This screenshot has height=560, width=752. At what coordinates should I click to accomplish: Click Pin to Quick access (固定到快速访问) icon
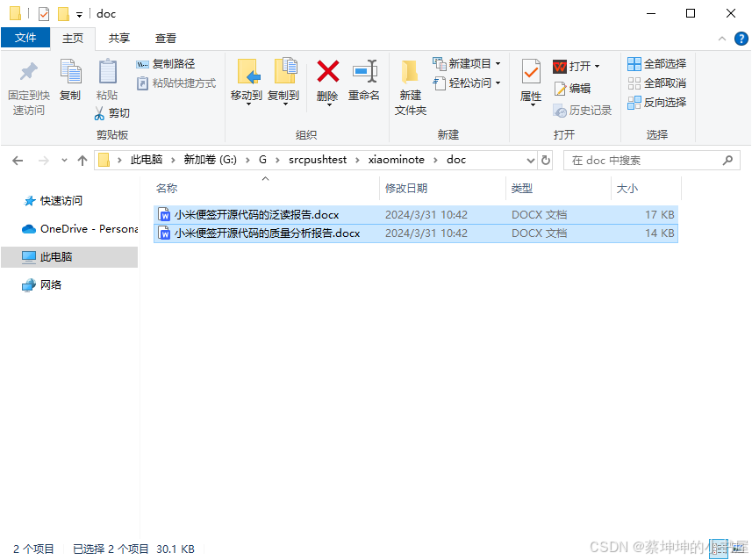coord(29,72)
